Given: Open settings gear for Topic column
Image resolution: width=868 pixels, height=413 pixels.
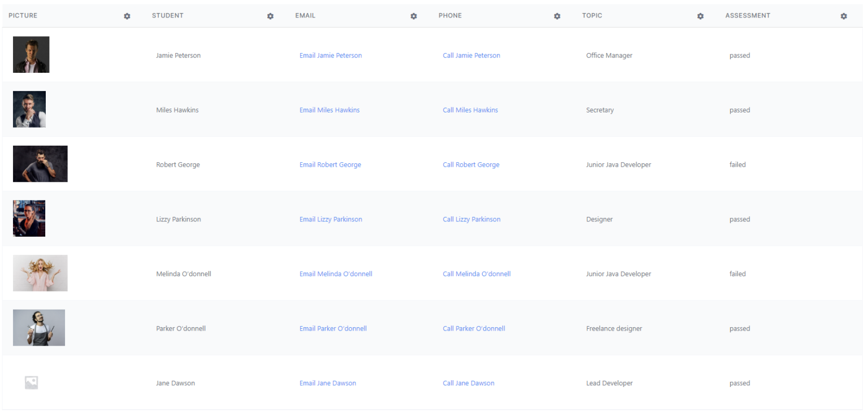Looking at the screenshot, I should pyautogui.click(x=700, y=16).
